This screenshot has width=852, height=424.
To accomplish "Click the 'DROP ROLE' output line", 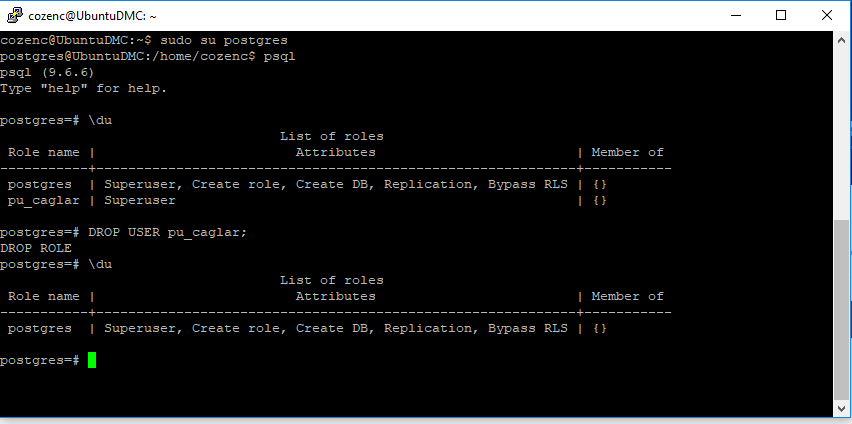I will tap(36, 248).
